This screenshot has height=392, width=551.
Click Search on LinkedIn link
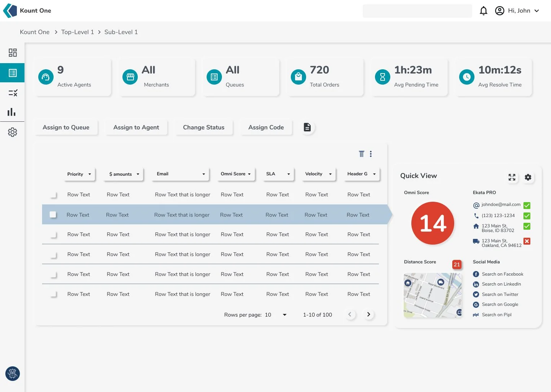click(x=501, y=284)
